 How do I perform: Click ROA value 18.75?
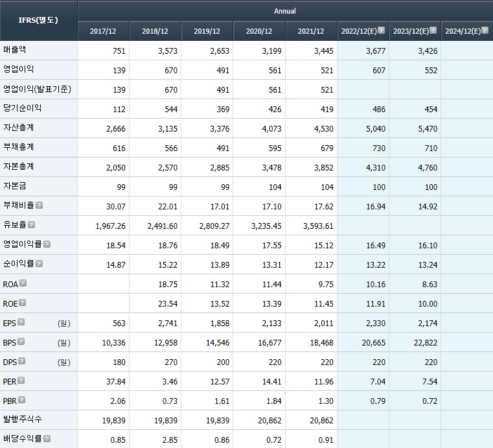[x=168, y=285]
